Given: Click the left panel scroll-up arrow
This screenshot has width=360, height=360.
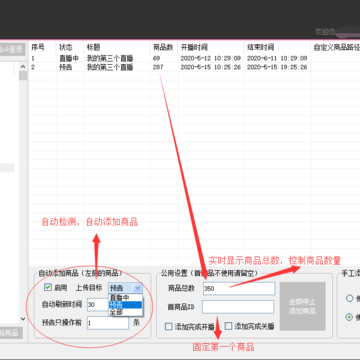Looking at the screenshot, I should [x=23, y=67].
